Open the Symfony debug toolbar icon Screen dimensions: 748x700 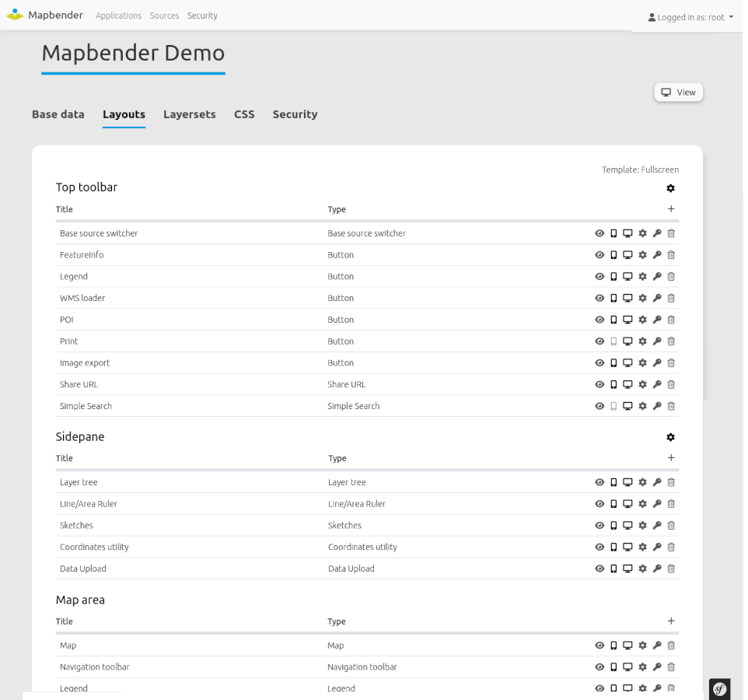(719, 689)
